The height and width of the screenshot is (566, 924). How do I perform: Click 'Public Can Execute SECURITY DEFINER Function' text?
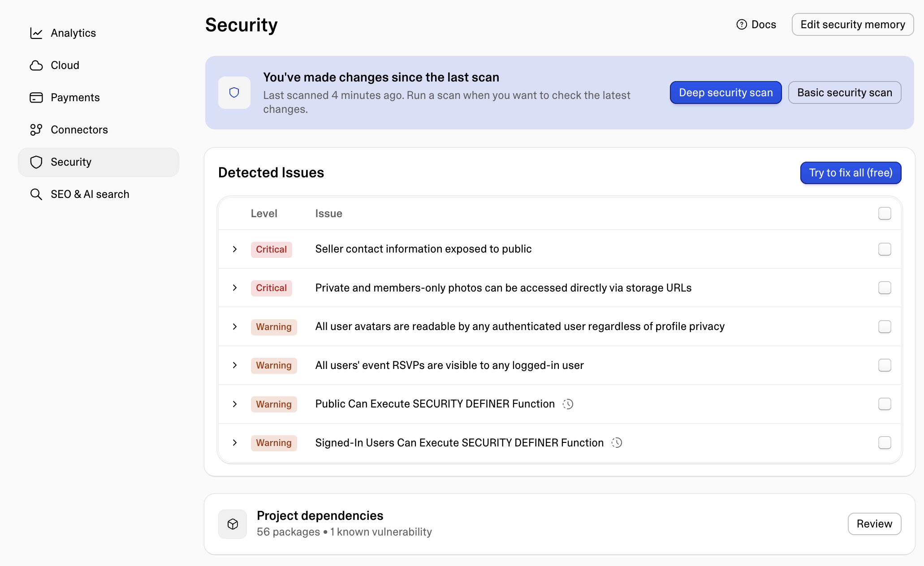[x=435, y=404]
